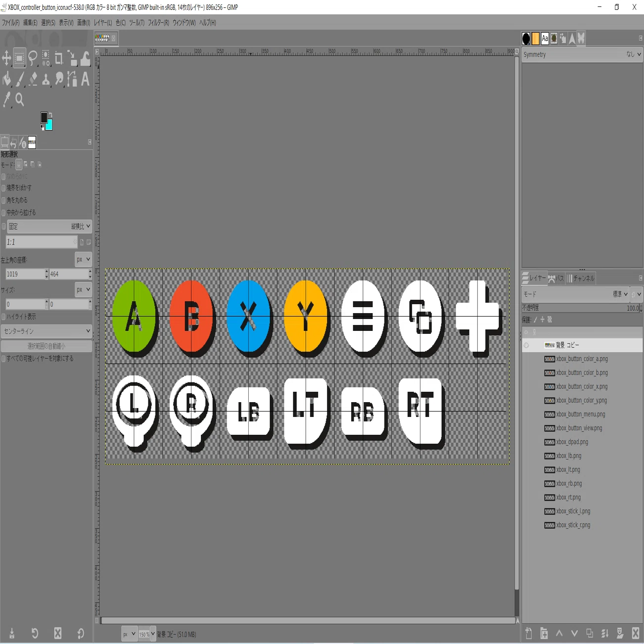
Task: Select the Smudge tool
Action: (x=59, y=79)
